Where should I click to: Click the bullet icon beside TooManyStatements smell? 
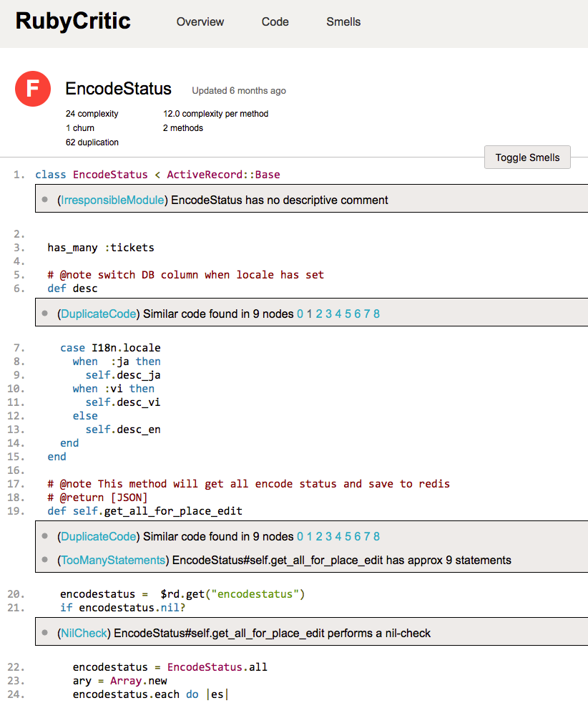pyautogui.click(x=45, y=561)
